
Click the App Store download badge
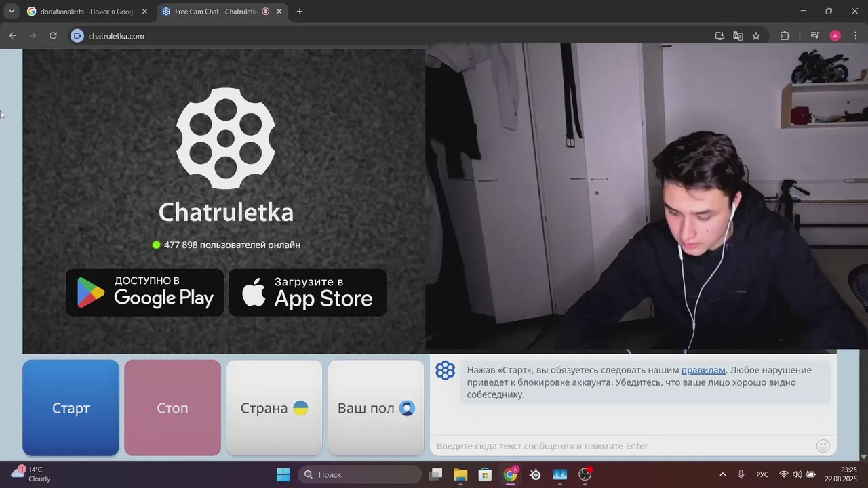point(307,292)
